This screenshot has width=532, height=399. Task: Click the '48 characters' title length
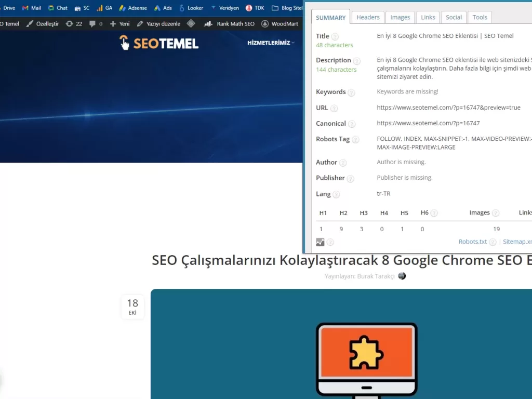tap(334, 45)
